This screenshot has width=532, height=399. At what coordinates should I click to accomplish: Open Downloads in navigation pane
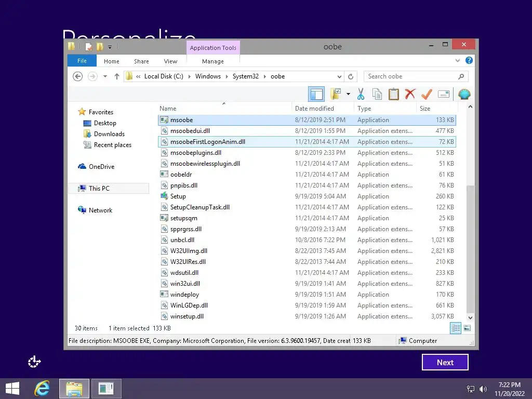tap(109, 134)
